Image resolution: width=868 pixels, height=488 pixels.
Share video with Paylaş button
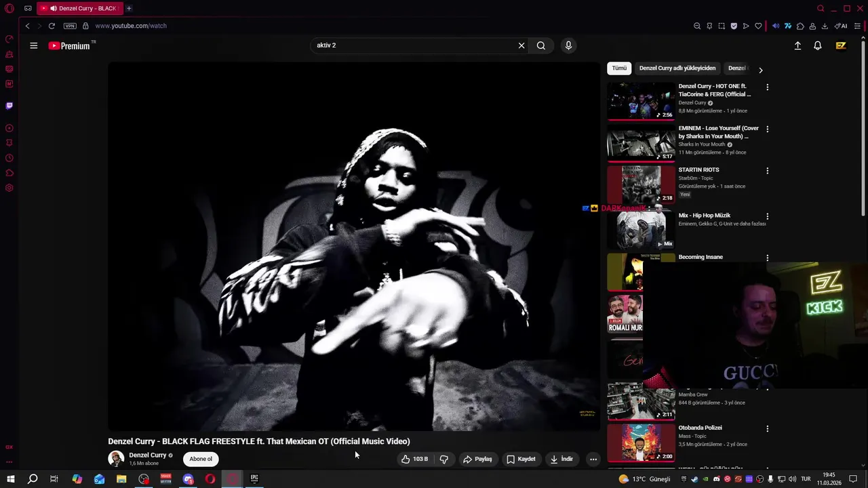click(477, 459)
